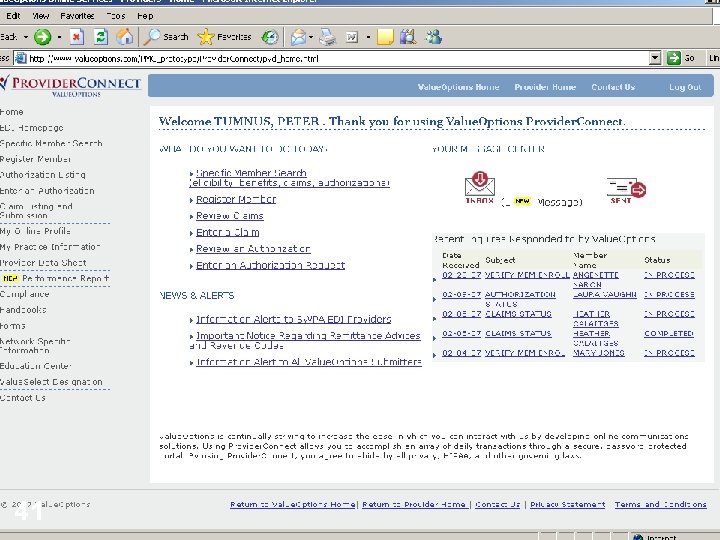
Task: Select Performance Report in sidebar
Action: pos(65,278)
